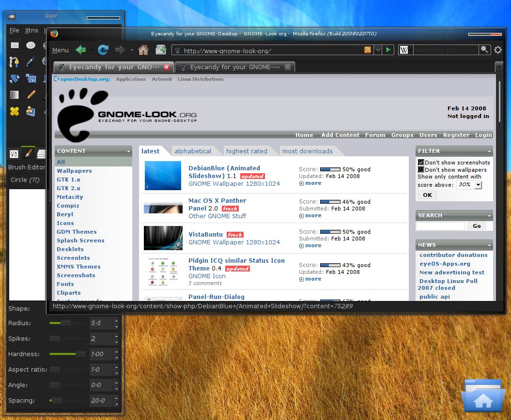
Task: Close second Eyecandy tab
Action: point(287,67)
